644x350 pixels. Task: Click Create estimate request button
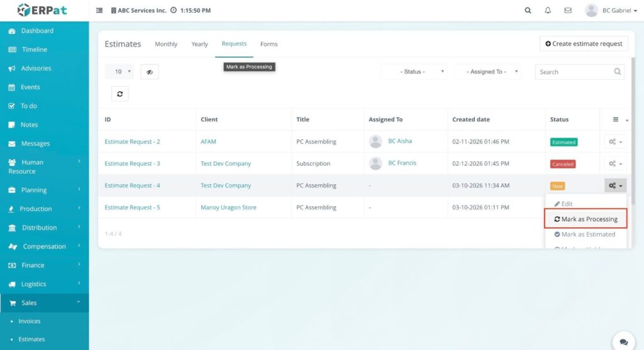(x=584, y=43)
